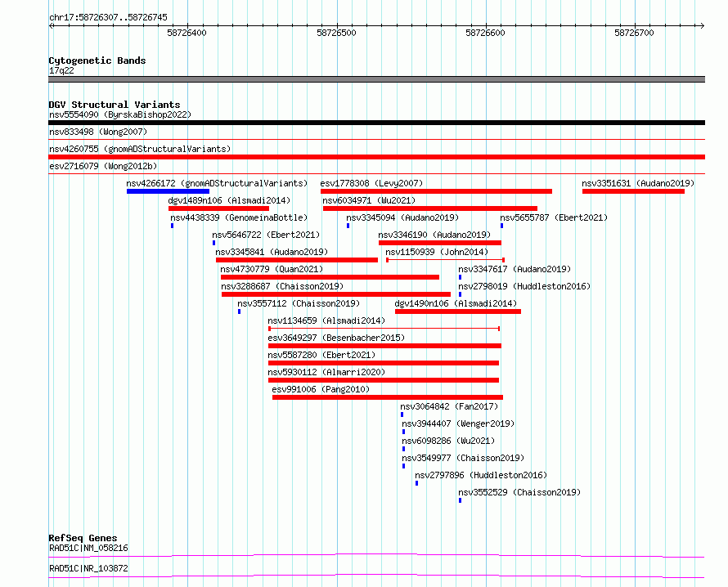This screenshot has width=728, height=587.
Task: Click the blue nsv5646722 marker
Action: click(214, 243)
